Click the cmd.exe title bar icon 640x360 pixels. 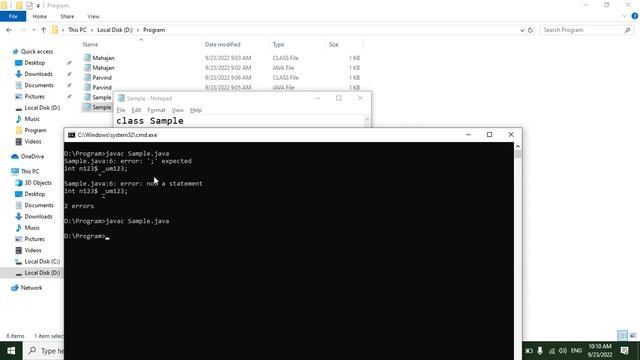tap(71, 135)
